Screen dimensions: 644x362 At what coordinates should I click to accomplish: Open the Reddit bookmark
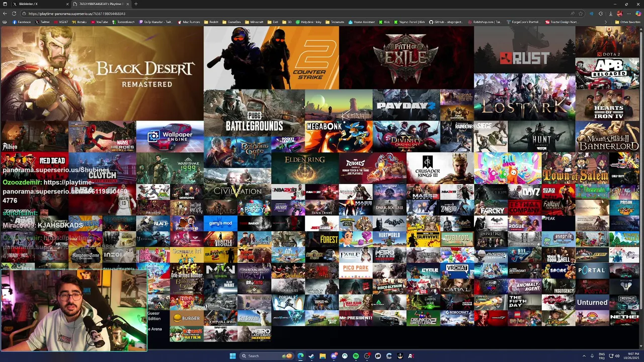pos(212,22)
